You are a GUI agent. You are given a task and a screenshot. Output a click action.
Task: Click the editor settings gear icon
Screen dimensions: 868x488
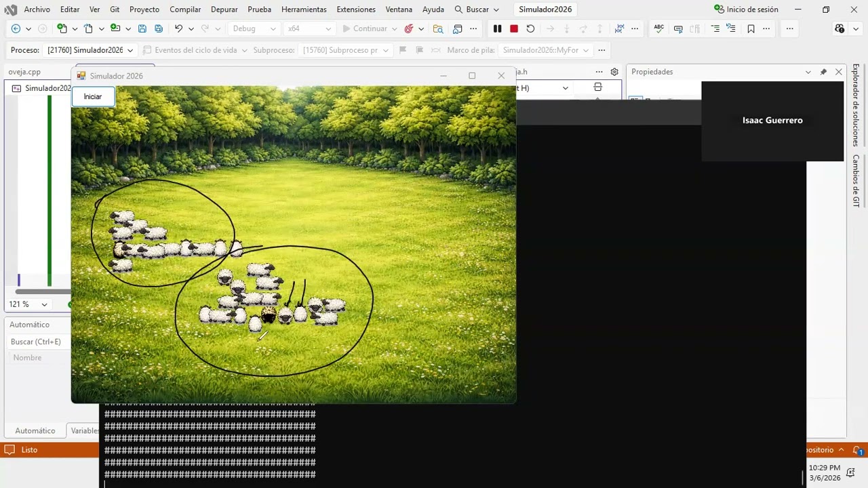[x=614, y=72]
